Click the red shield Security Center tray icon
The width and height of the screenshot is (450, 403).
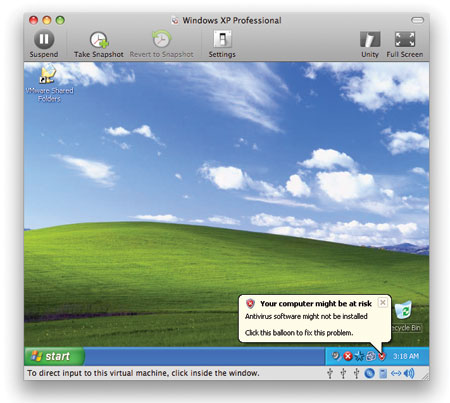(x=382, y=356)
